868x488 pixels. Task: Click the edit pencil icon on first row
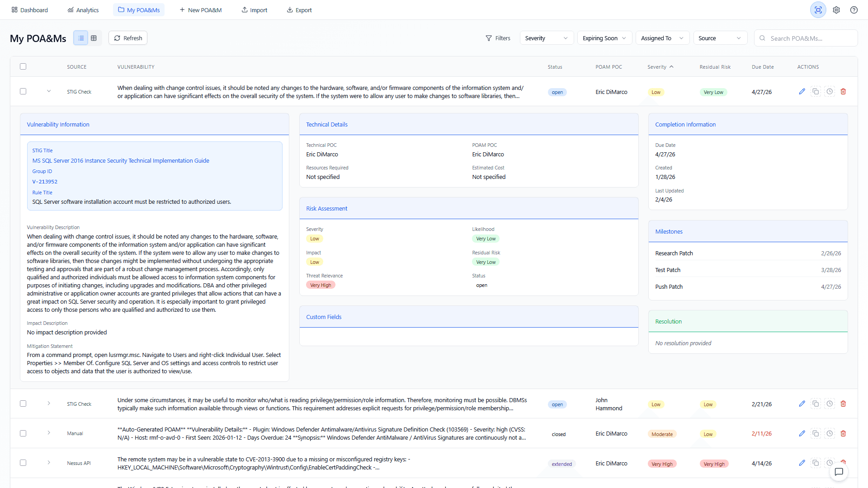point(802,92)
